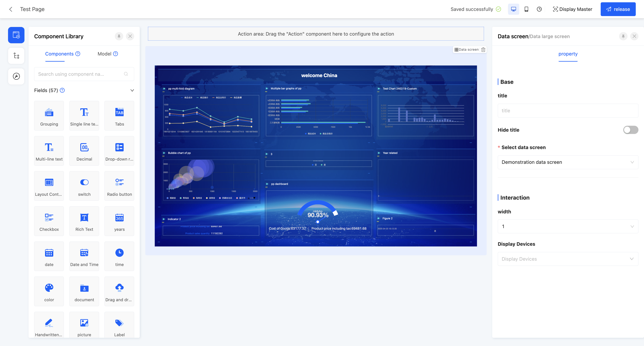
Task: Switch to desktop preview mode icon
Action: (513, 9)
